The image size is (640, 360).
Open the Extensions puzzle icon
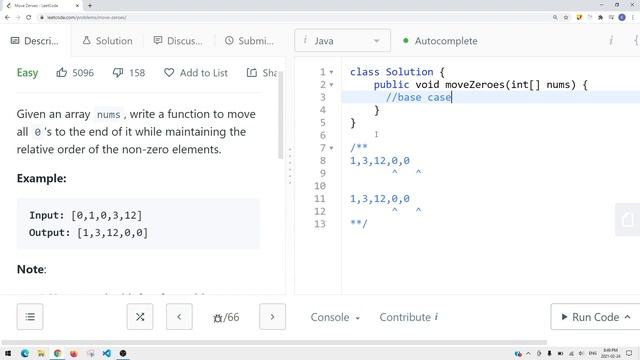600,18
